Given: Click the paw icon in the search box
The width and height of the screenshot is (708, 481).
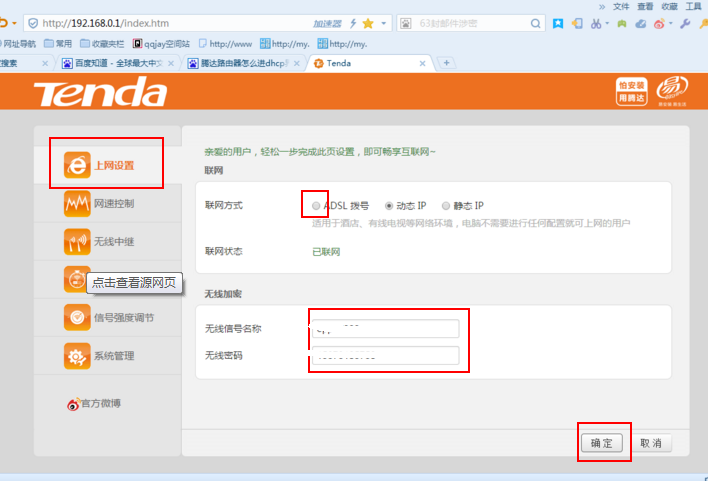Looking at the screenshot, I should point(405,23).
